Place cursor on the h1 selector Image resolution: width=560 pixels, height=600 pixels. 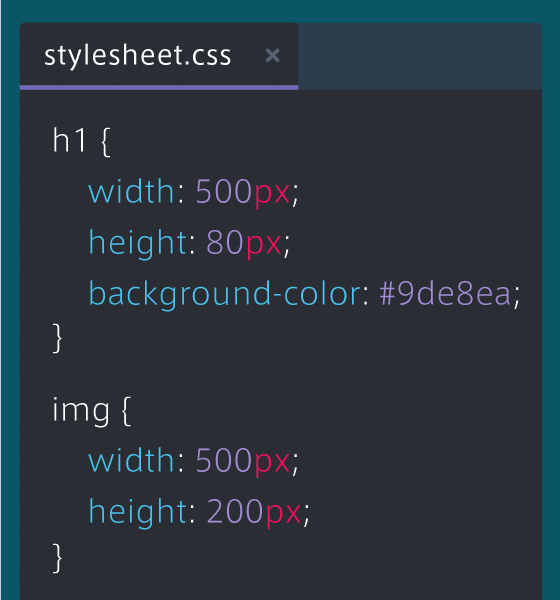[x=69, y=140]
